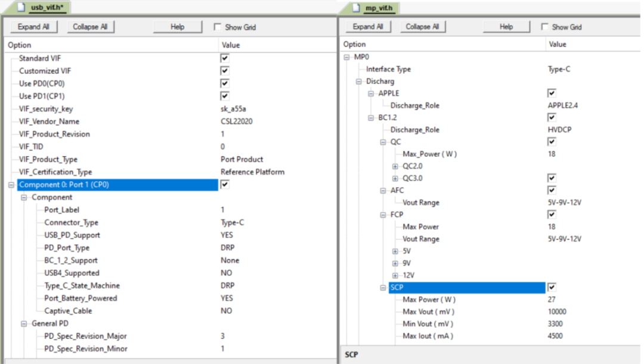Collapse Component 0: Port 1 (CP0) node
The height and width of the screenshot is (364, 644).
pyautogui.click(x=11, y=185)
